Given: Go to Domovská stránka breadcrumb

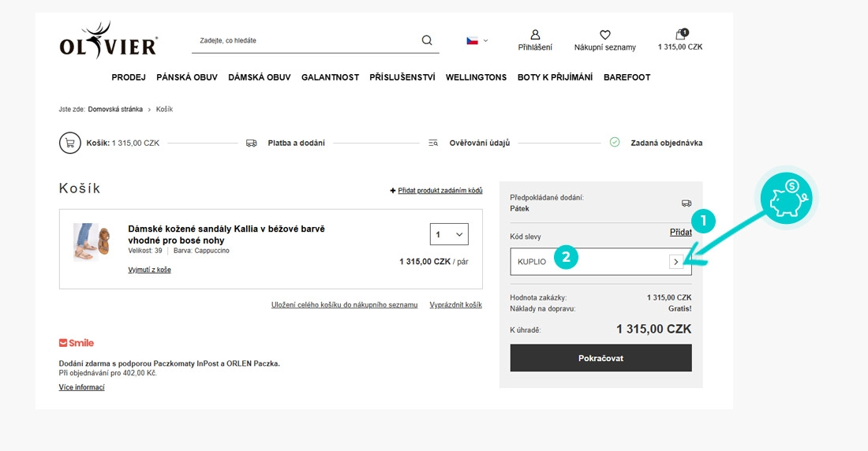Looking at the screenshot, I should point(115,110).
